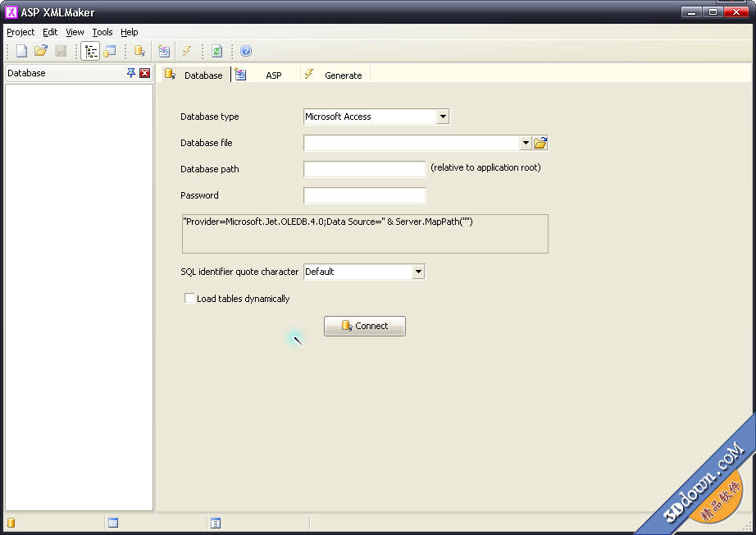This screenshot has height=535, width=756.
Task: Open Help via the blue question icon
Action: tap(246, 51)
